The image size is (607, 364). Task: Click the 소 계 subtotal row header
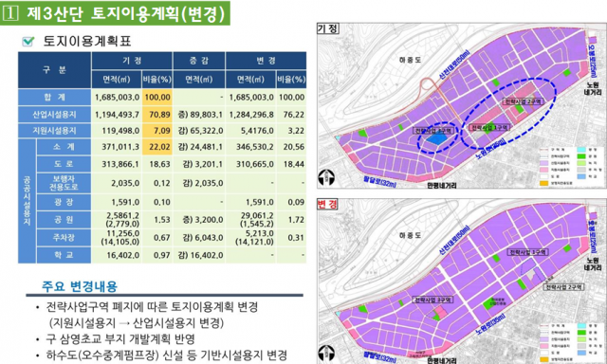tap(64, 147)
